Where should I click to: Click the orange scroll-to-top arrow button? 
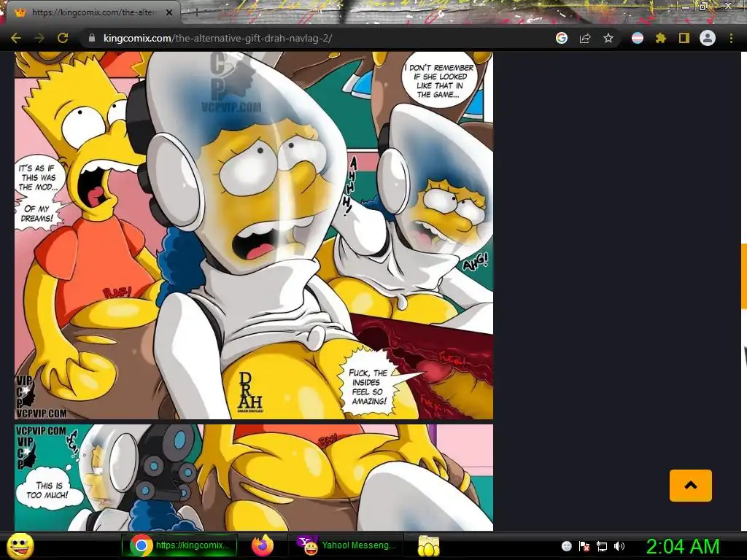click(x=691, y=485)
